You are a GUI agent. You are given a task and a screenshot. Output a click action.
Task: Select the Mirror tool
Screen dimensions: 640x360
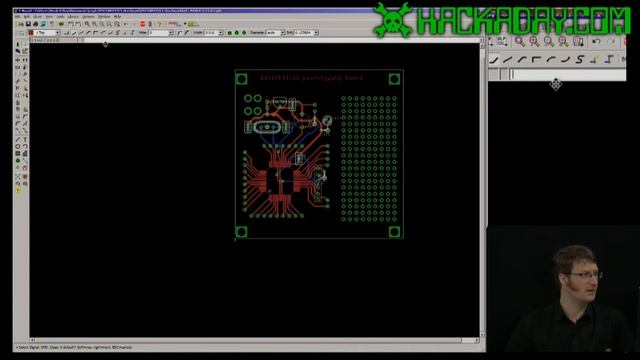pyautogui.click(x=18, y=67)
